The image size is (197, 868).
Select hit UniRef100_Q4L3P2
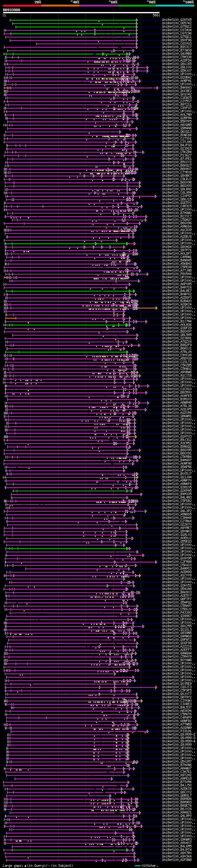tap(177, 511)
